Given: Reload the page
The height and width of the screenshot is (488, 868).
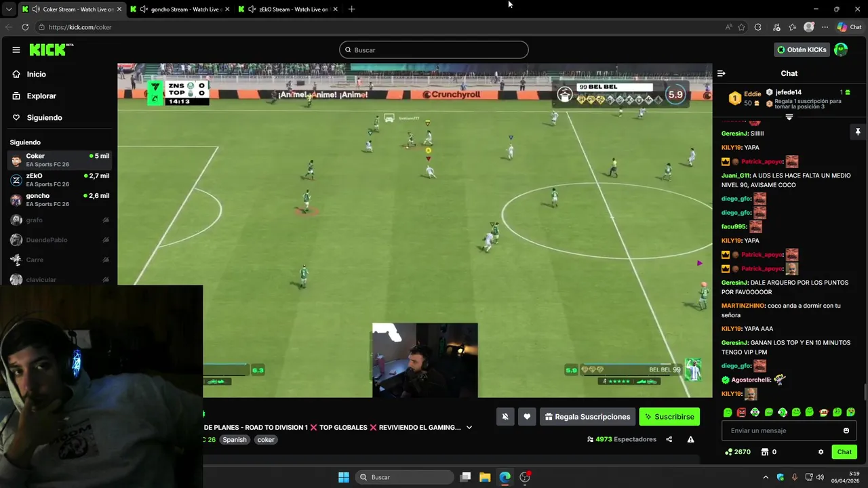Looking at the screenshot, I should pyautogui.click(x=25, y=27).
